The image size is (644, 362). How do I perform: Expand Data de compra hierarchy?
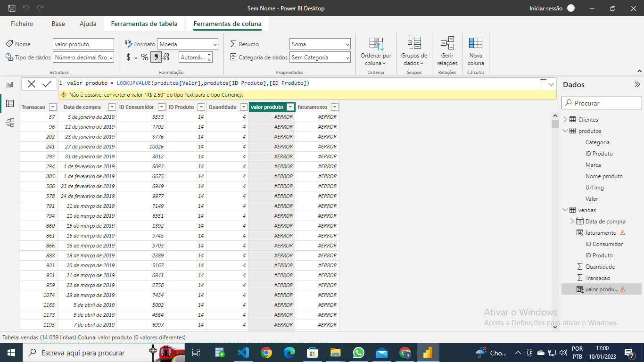[x=572, y=222]
